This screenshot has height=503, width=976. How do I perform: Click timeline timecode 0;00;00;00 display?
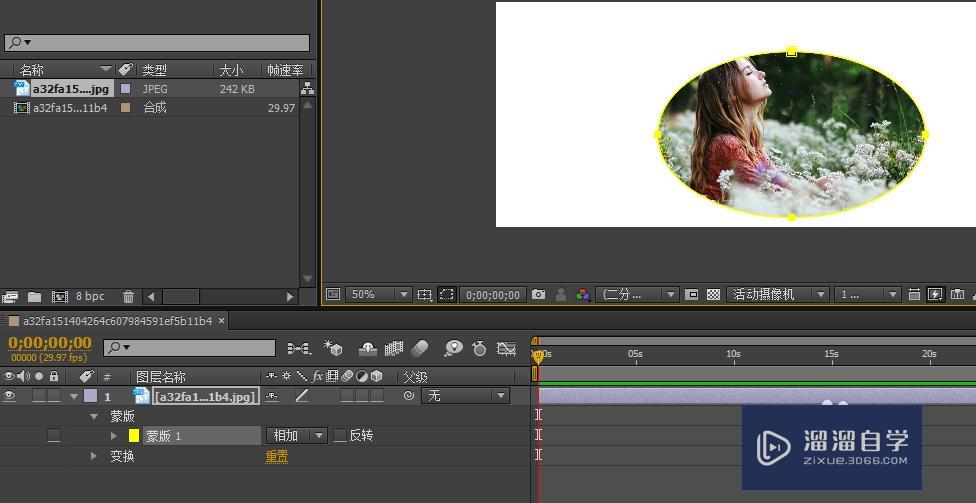tap(50, 342)
